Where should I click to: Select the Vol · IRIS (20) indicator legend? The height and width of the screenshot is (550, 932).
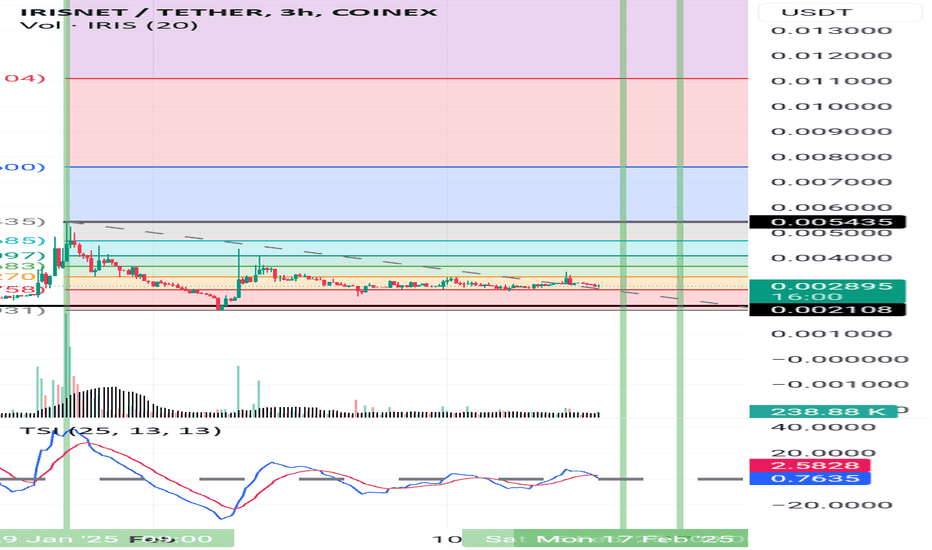click(109, 25)
